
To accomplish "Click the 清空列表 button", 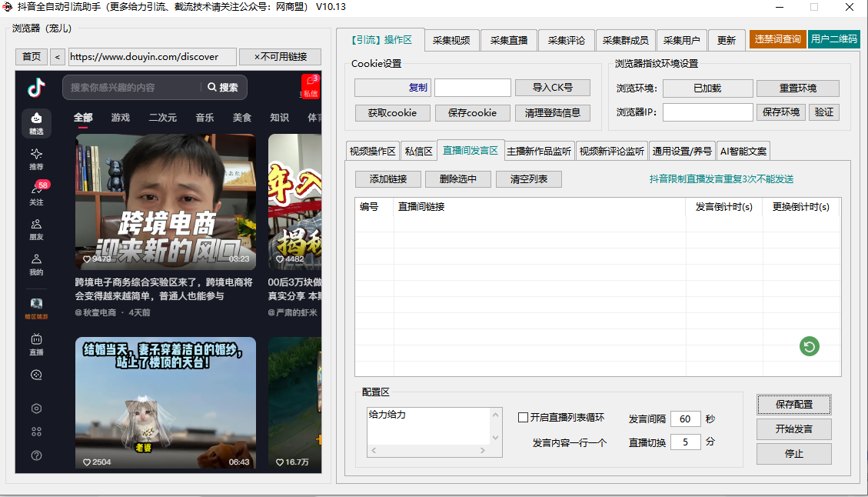I will click(x=529, y=179).
